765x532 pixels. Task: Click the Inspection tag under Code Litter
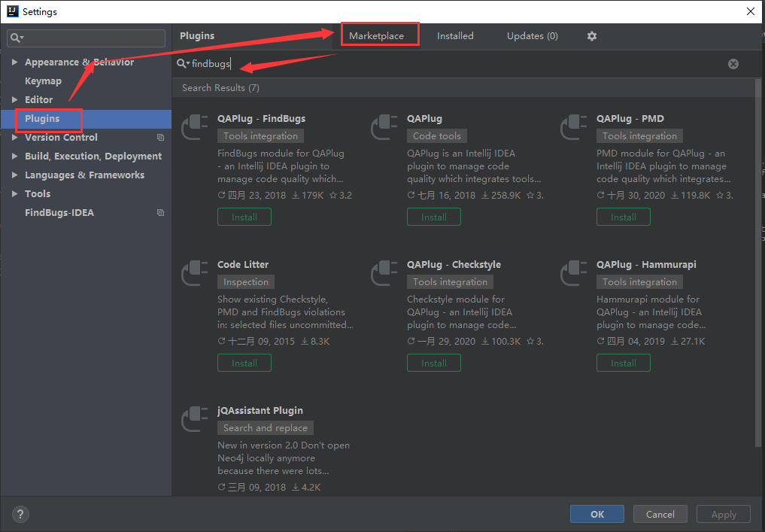[245, 281]
